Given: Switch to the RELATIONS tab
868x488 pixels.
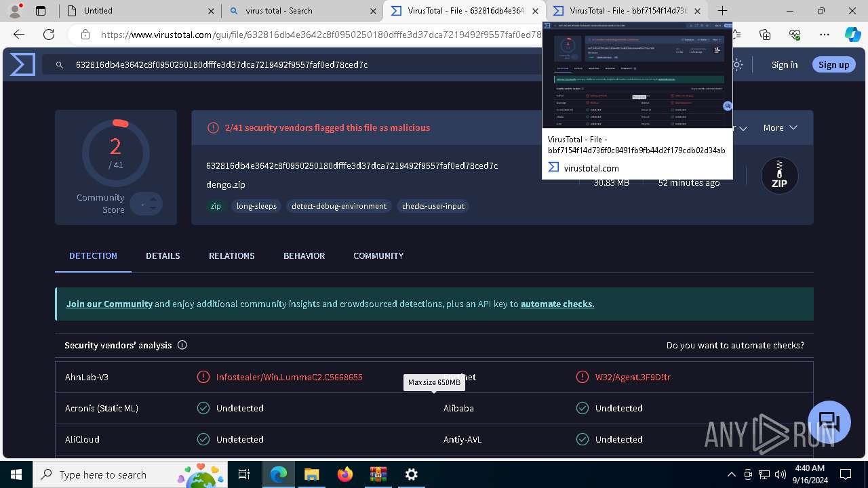Looking at the screenshot, I should click(231, 256).
